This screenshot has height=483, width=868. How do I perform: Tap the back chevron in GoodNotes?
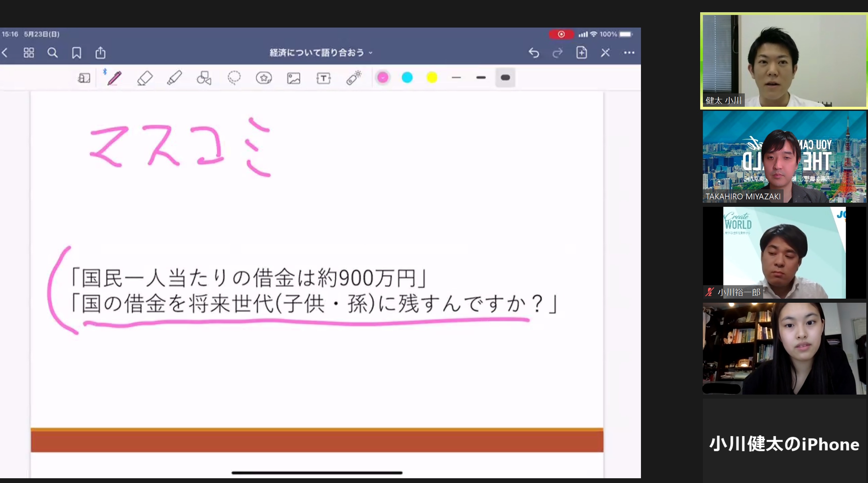pos(5,53)
